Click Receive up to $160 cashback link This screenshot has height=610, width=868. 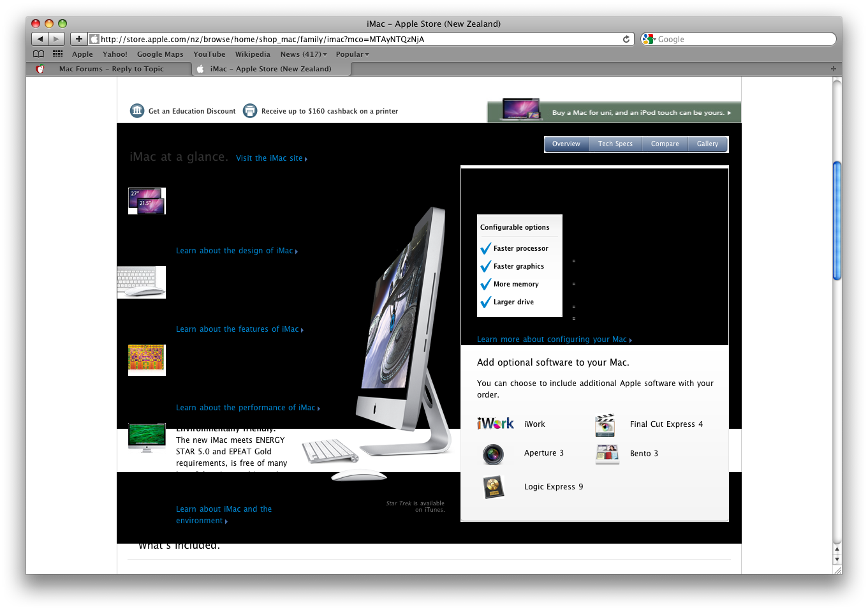pyautogui.click(x=330, y=111)
